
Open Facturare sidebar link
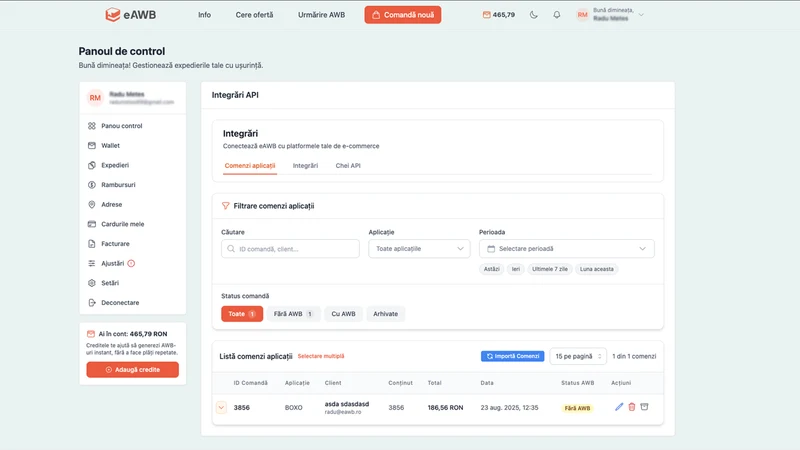tap(115, 244)
